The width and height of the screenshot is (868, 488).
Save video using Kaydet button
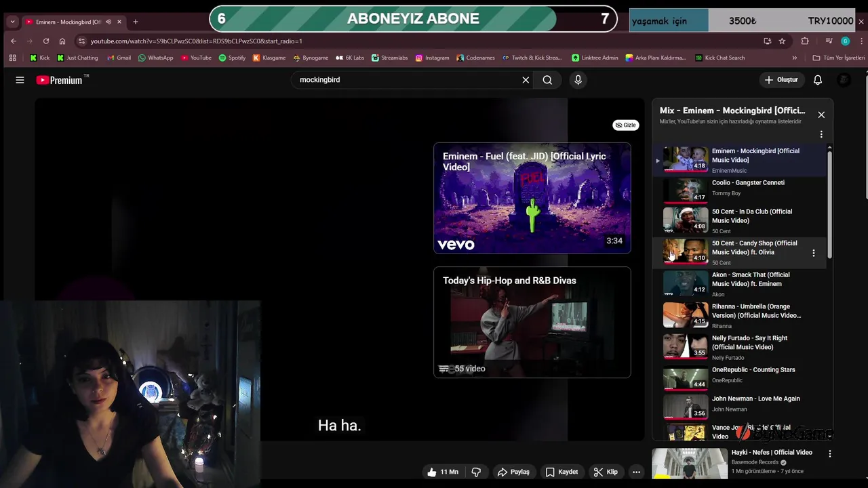point(562,472)
